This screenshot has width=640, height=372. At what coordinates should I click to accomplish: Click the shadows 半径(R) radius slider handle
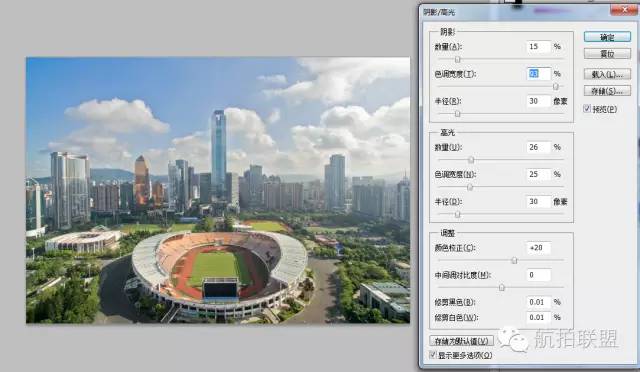458,114
